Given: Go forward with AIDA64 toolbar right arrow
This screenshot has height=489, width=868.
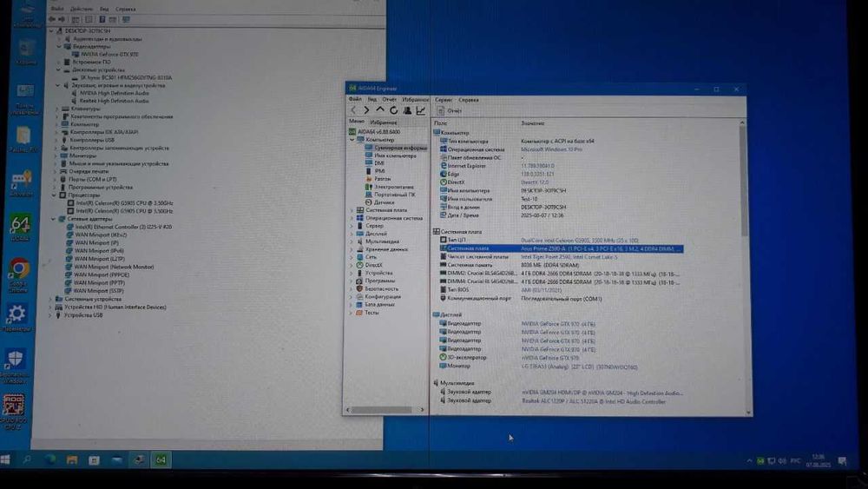Looking at the screenshot, I should click(366, 110).
